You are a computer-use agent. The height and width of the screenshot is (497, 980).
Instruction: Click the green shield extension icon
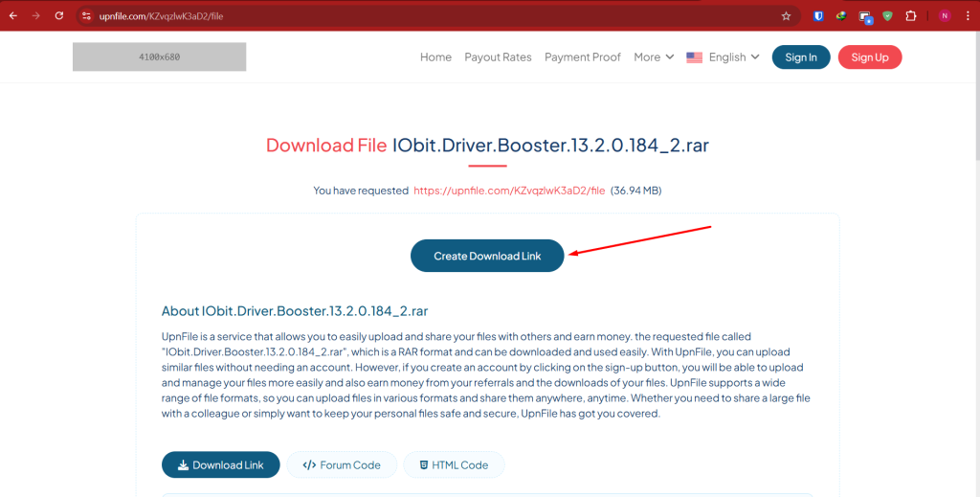pos(887,16)
